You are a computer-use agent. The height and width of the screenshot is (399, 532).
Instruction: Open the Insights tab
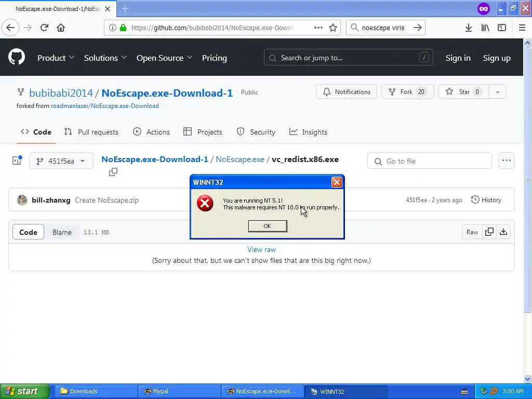point(308,132)
